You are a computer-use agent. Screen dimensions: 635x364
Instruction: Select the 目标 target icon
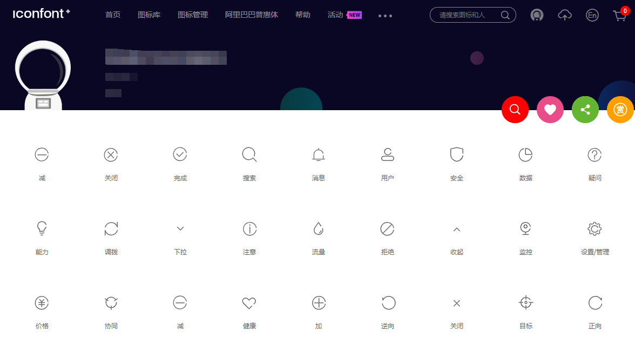525,303
